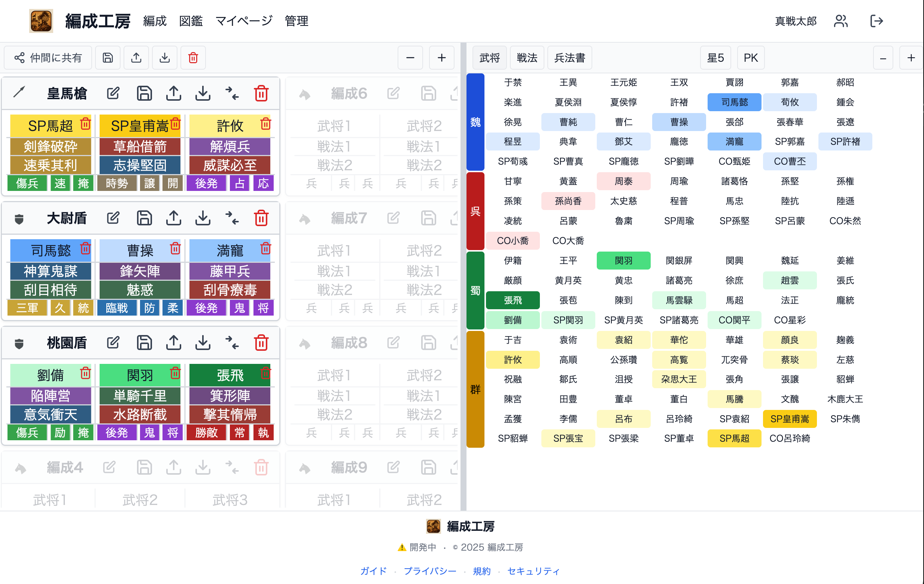Expand the character panel with the plus button
The height and width of the screenshot is (584, 924).
(911, 58)
